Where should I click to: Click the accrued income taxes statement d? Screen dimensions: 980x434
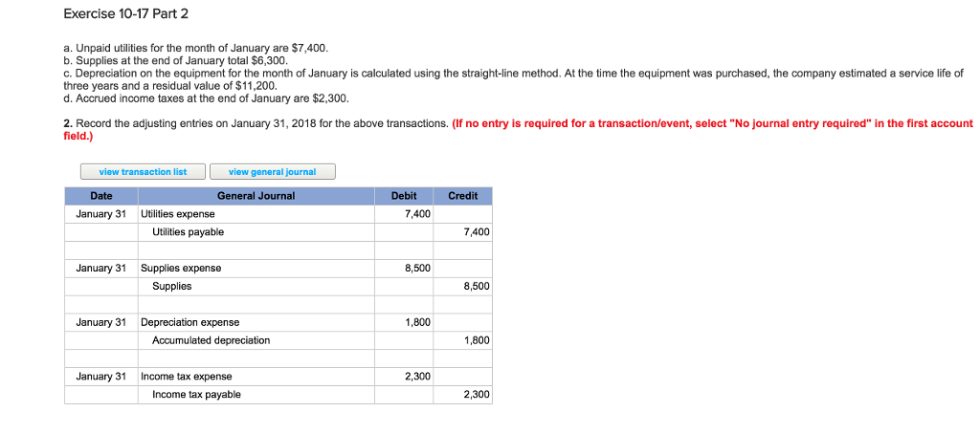207,98
